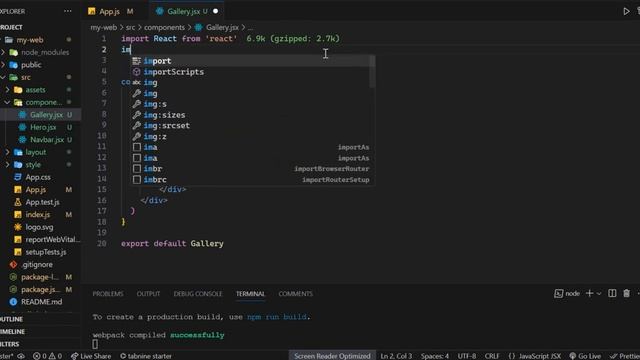Open App.test.js file
This screenshot has width=640, height=360.
(x=42, y=202)
